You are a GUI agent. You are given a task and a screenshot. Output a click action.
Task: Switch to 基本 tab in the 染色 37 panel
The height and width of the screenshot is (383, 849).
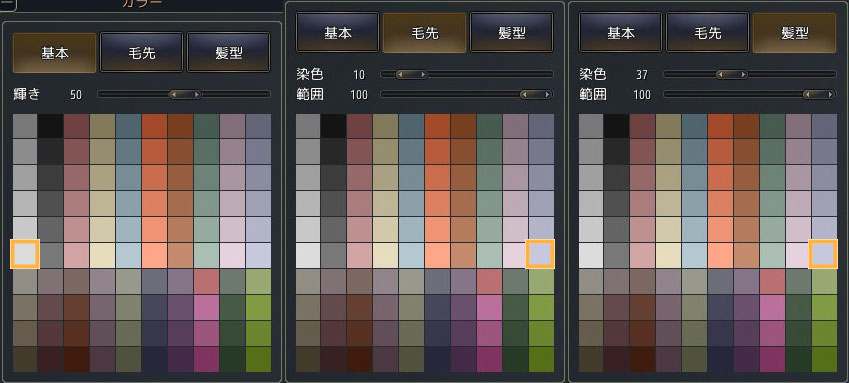621,33
